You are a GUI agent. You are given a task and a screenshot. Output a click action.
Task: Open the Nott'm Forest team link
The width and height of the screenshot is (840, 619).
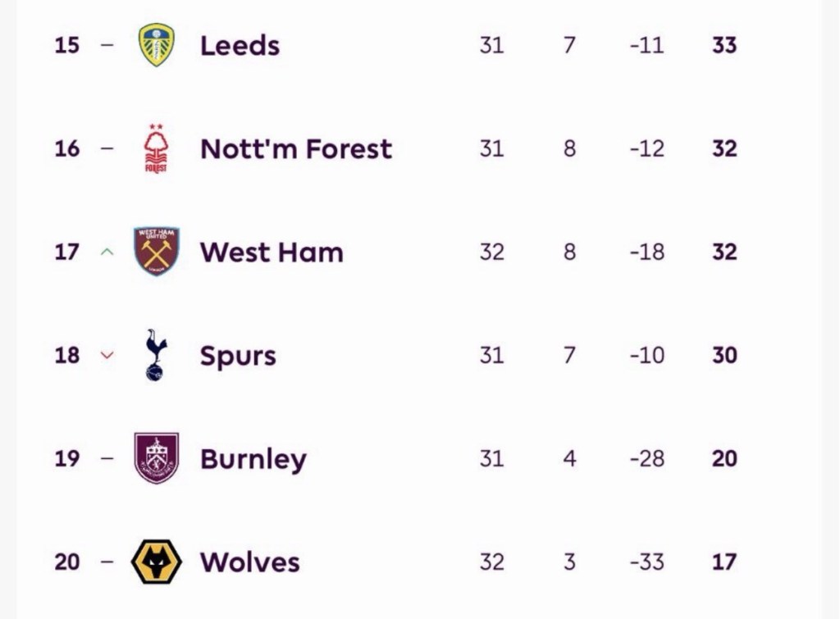coord(296,148)
